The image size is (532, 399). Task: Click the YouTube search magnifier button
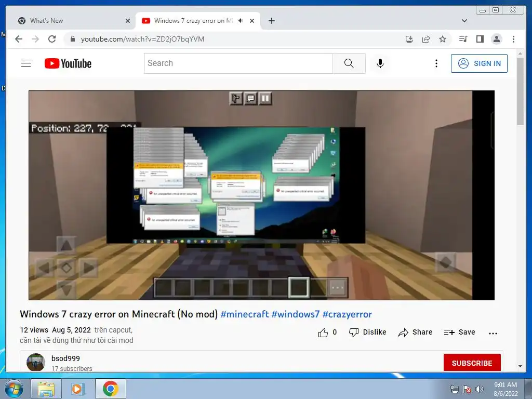[349, 63]
